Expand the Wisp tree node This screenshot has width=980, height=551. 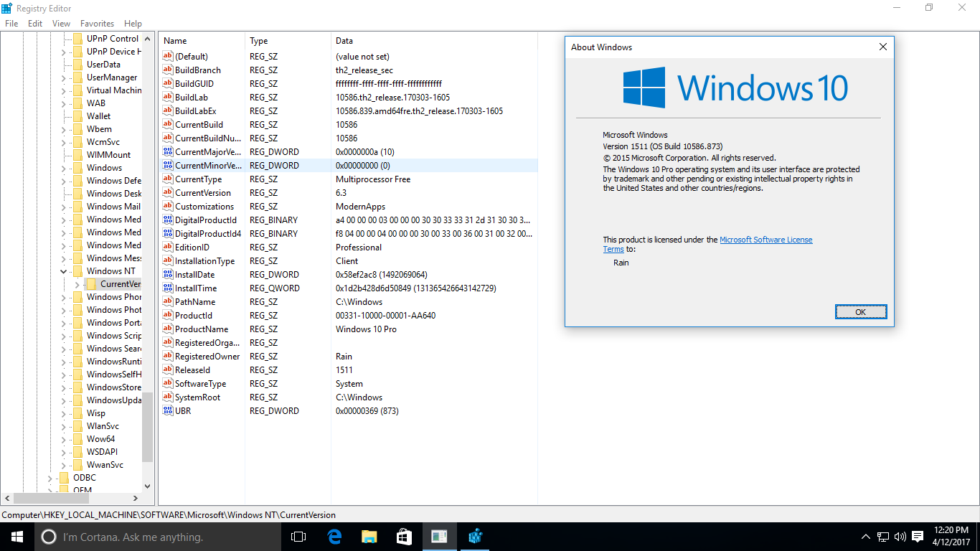63,413
